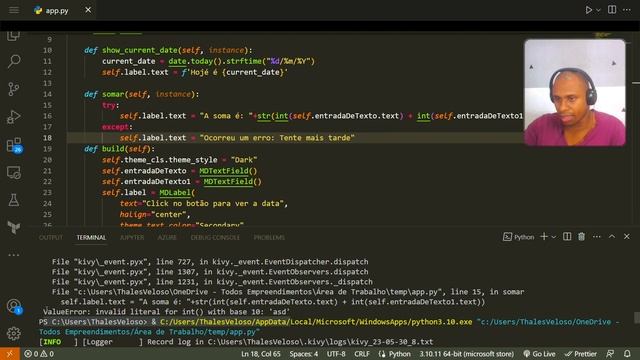Image resolution: width=640 pixels, height=360 pixels.
Task: Open the feedback icon in status bar
Action: point(610,354)
